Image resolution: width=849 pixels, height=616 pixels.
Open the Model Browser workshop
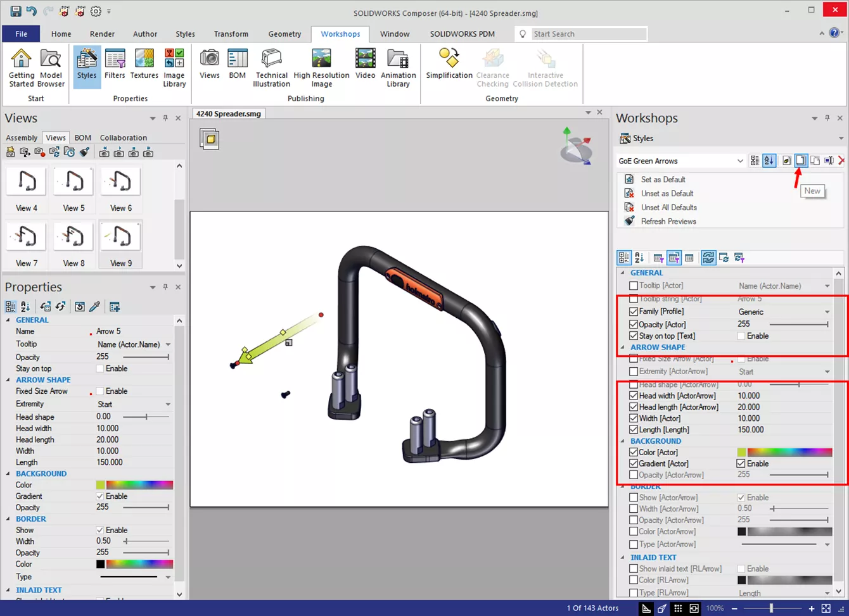[51, 68]
